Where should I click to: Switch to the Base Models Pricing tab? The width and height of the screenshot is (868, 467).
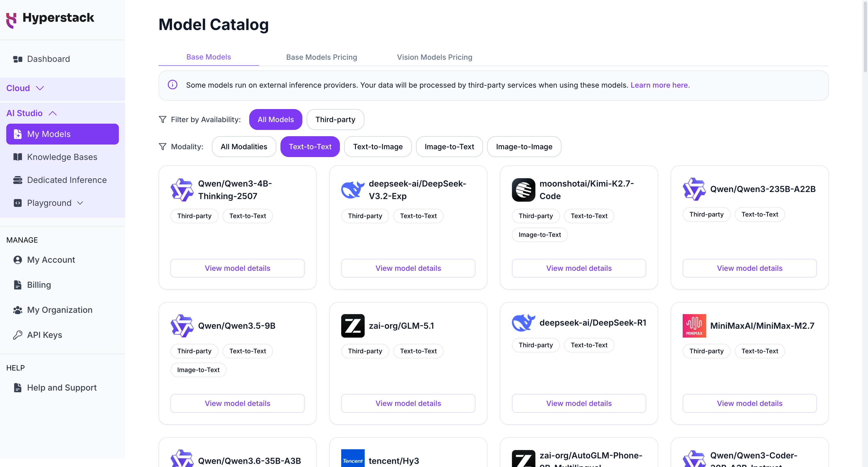321,57
